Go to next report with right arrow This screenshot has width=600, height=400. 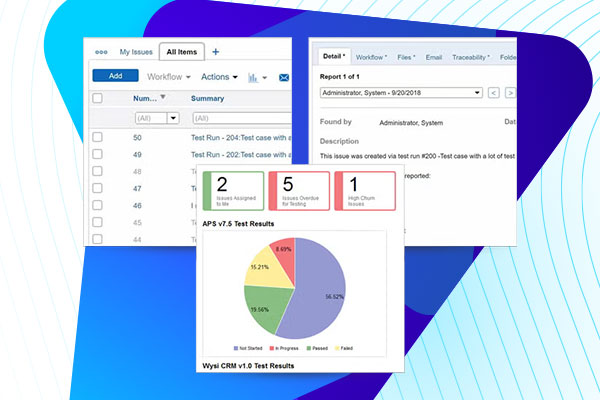[x=510, y=93]
